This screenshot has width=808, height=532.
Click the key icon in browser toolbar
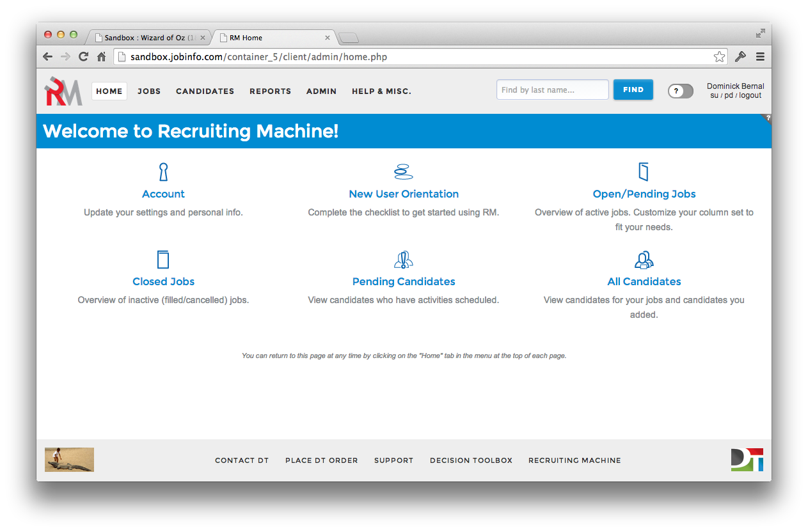pyautogui.click(x=741, y=57)
